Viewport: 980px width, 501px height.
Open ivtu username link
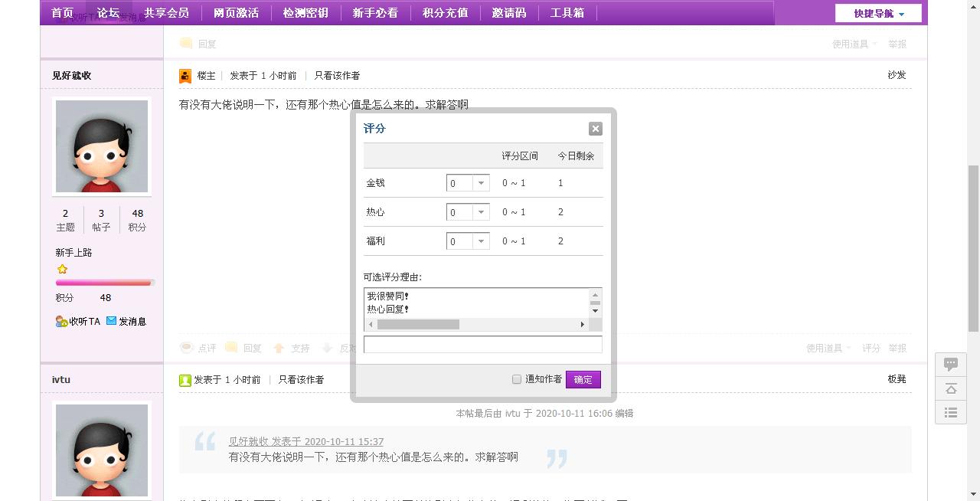61,380
